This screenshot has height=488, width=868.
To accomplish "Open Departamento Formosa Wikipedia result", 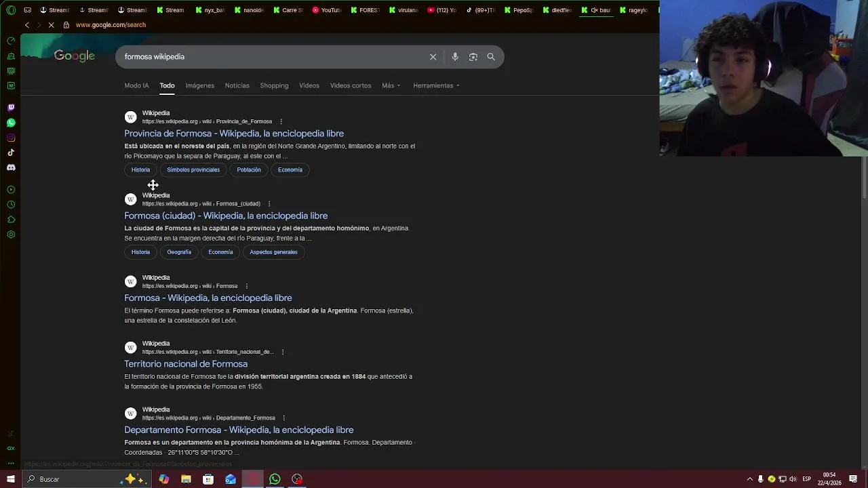I will [x=239, y=430].
